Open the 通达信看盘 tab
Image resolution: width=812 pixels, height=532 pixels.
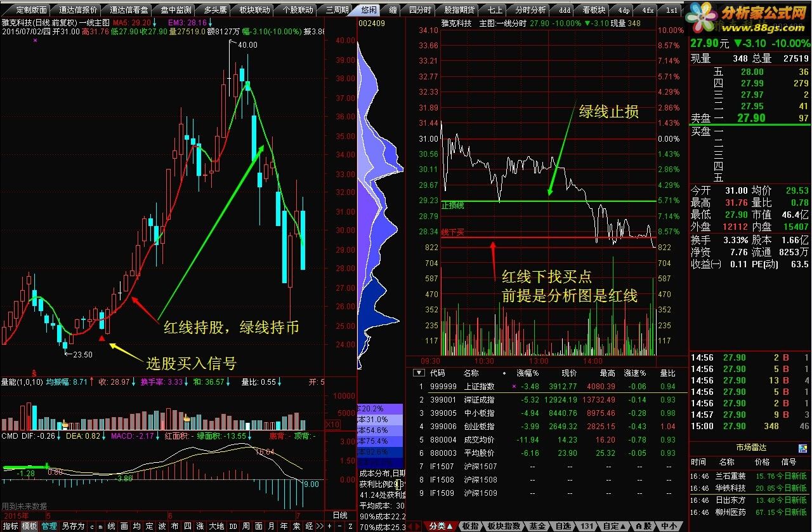click(129, 10)
